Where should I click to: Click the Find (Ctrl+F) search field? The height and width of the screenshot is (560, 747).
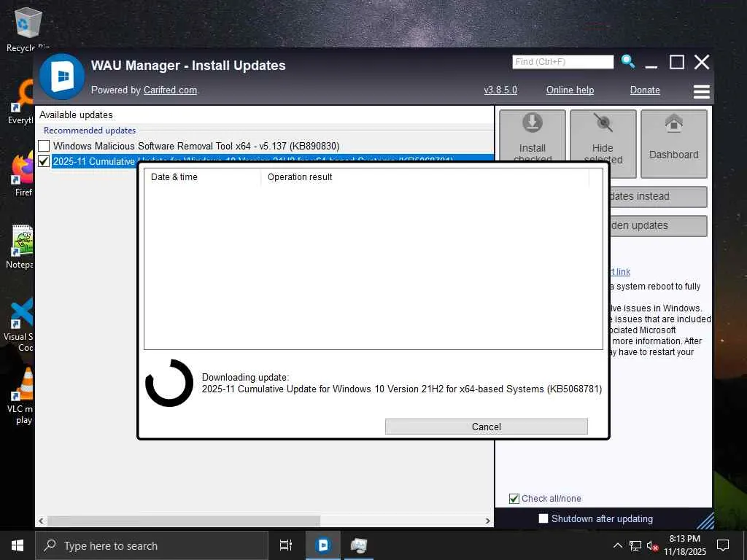pyautogui.click(x=562, y=62)
